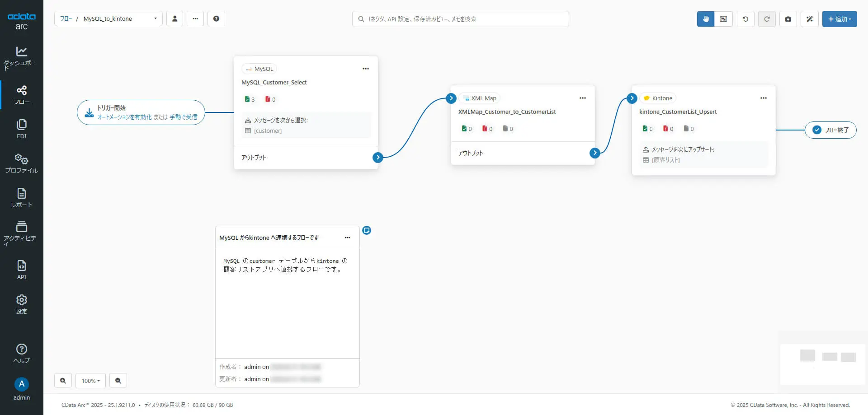Click the 手動で受信 link
The width and height of the screenshot is (868, 415).
point(184,117)
